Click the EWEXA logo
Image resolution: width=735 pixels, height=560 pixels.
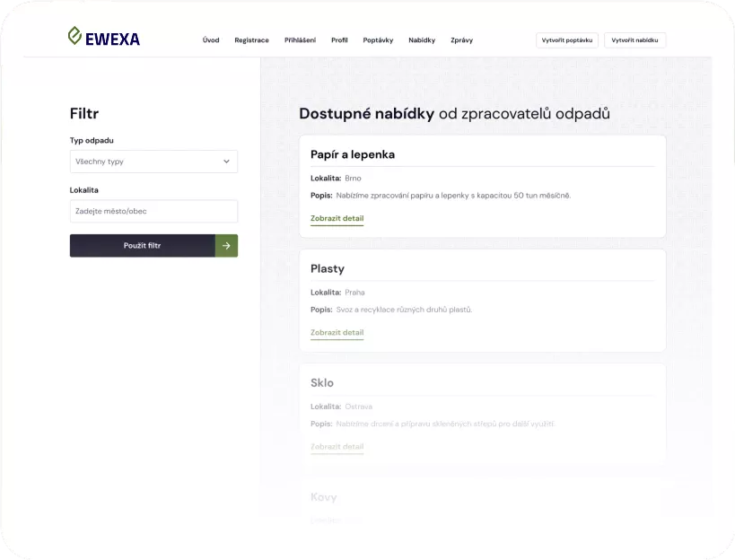(103, 37)
